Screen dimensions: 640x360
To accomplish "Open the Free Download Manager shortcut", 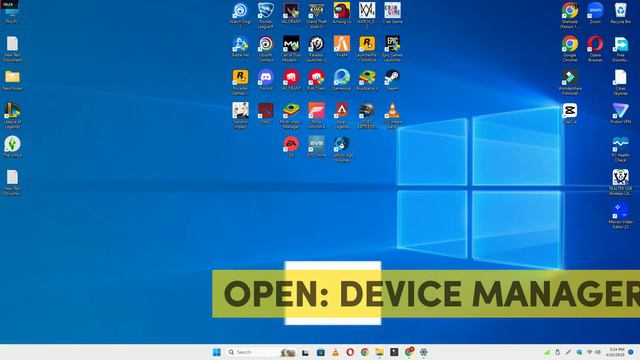I will pyautogui.click(x=620, y=49).
